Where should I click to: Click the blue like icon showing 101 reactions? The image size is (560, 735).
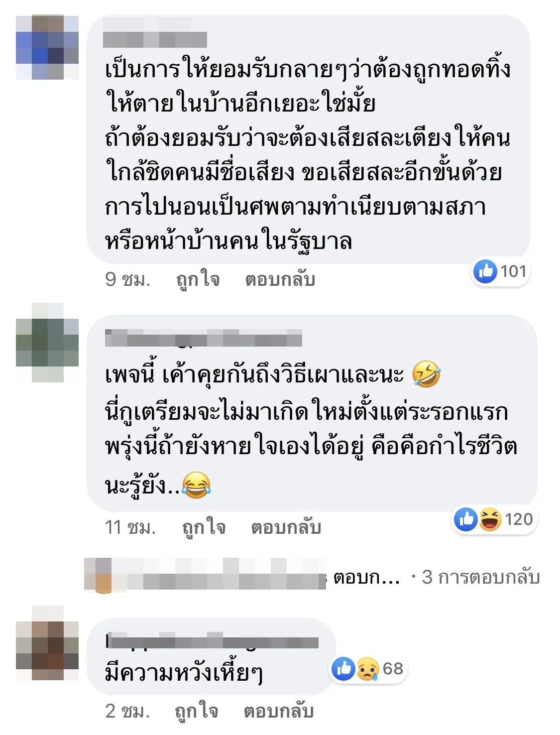point(485,271)
